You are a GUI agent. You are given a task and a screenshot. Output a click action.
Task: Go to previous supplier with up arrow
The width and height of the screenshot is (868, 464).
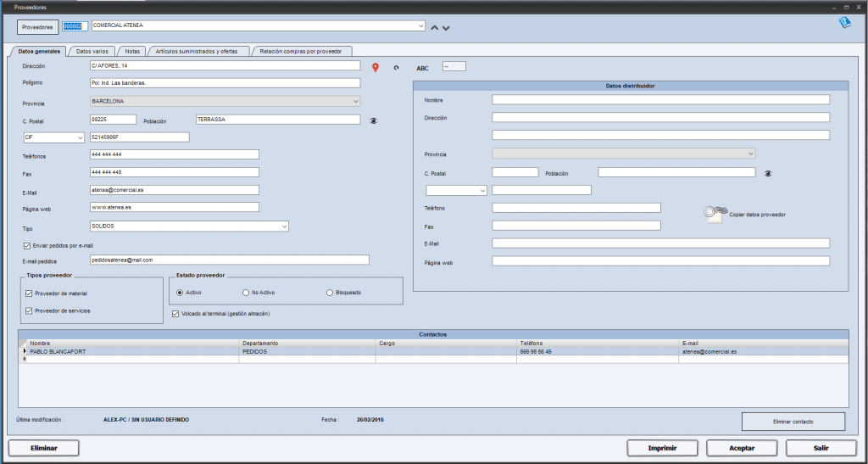click(x=435, y=27)
